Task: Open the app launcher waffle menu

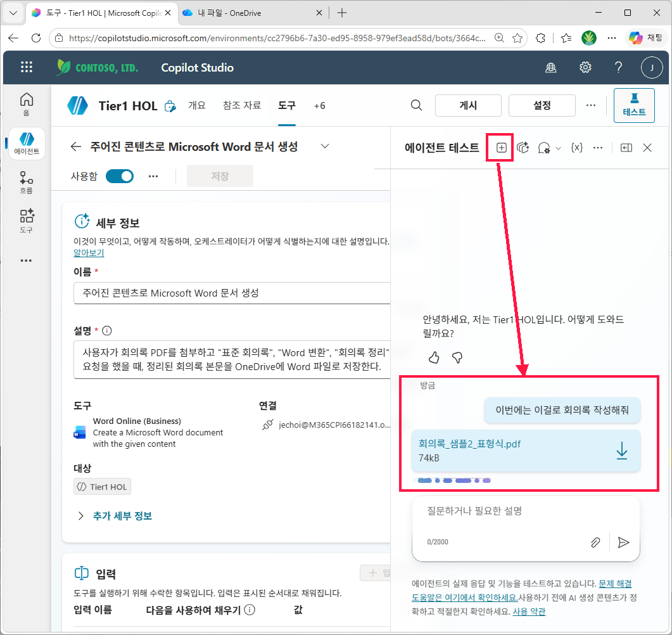Action: (27, 67)
